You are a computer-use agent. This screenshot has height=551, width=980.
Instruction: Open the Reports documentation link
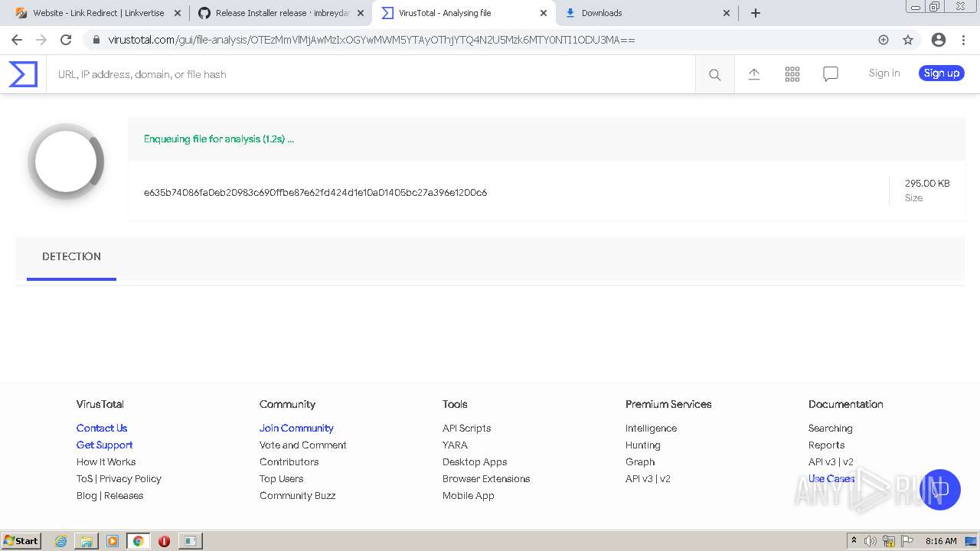826,445
